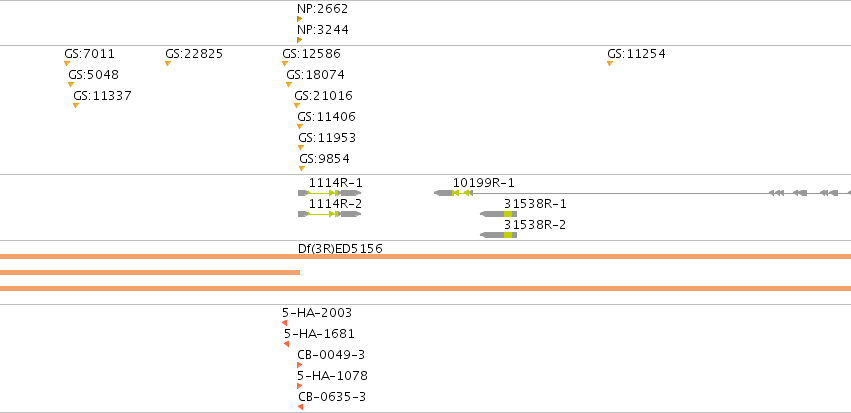
Task: Click the GS:11337 insertion label
Action: (x=103, y=96)
